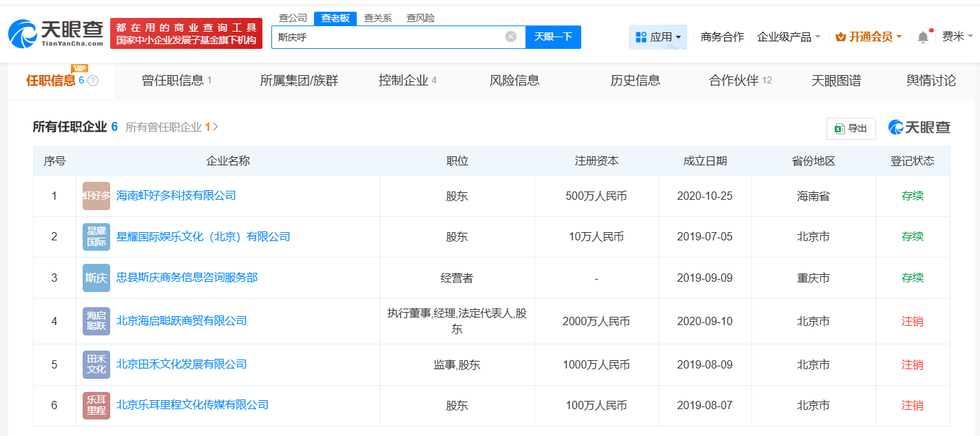Open the 海南虾好多科技有限公司 company link
Image resolution: width=980 pixels, height=436 pixels.
click(x=176, y=196)
